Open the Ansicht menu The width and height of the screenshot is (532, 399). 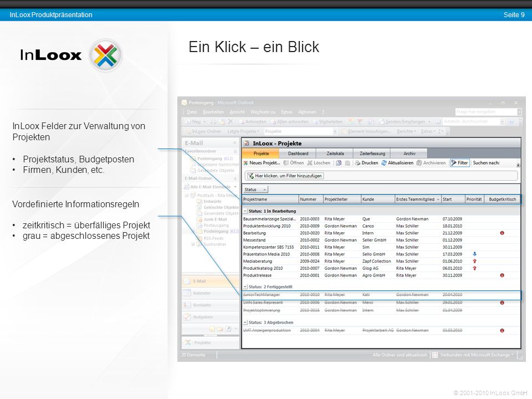(x=237, y=112)
